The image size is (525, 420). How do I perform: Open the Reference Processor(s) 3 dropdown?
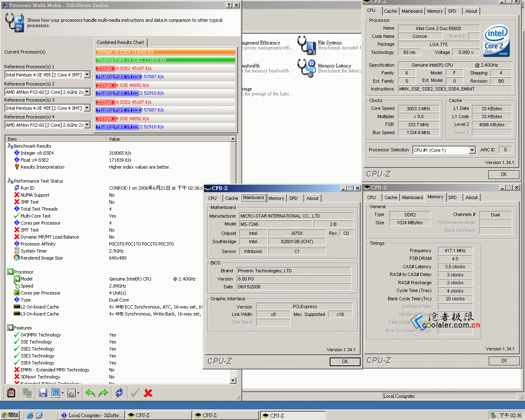point(87,108)
